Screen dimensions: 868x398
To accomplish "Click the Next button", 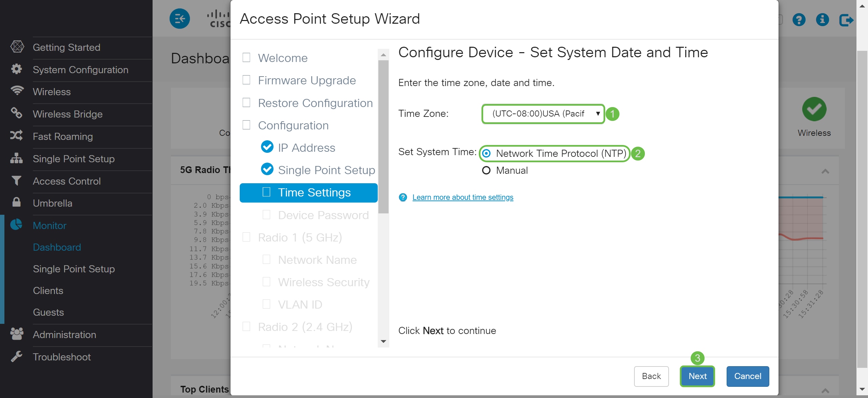I will coord(697,376).
